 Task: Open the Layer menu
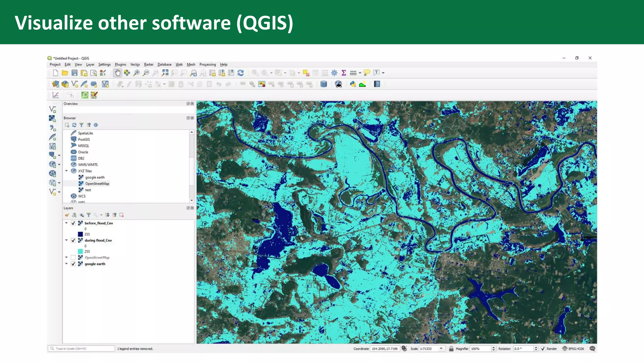pos(90,64)
